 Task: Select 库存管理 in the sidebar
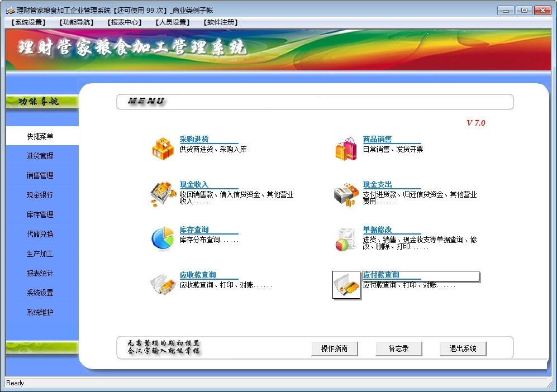[40, 214]
